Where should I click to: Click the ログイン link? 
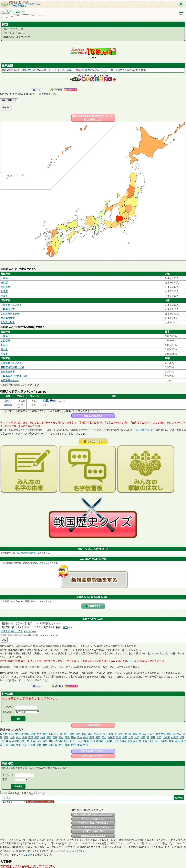pyautogui.click(x=43, y=563)
